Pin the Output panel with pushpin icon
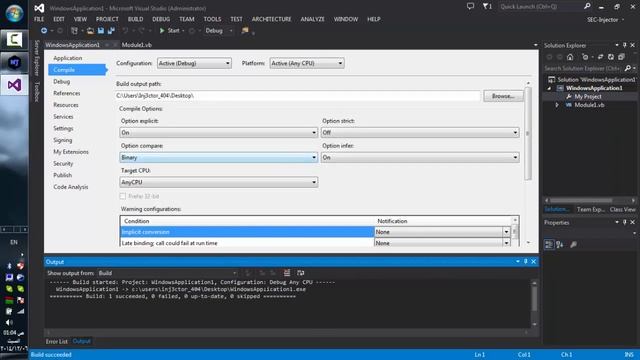Image resolution: width=640 pixels, height=360 pixels. (526, 262)
